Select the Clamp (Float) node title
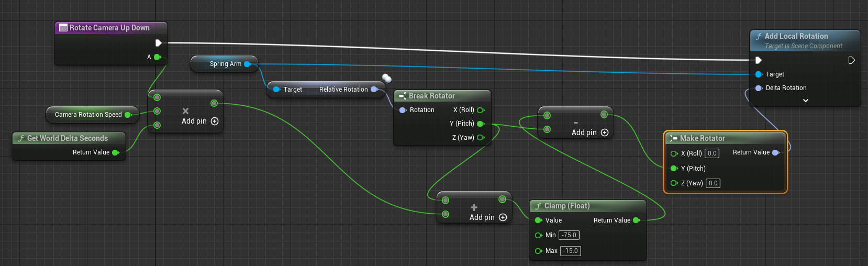 (x=566, y=206)
